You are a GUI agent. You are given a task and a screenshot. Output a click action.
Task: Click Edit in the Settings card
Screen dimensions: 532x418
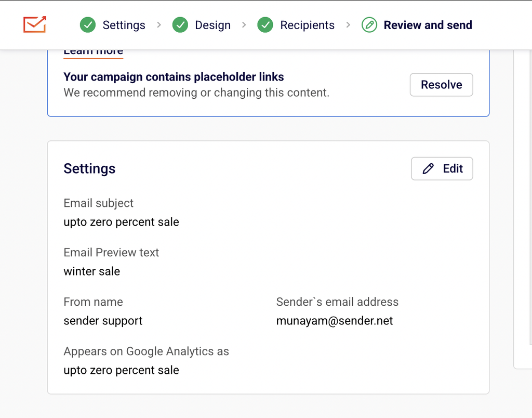pos(442,168)
